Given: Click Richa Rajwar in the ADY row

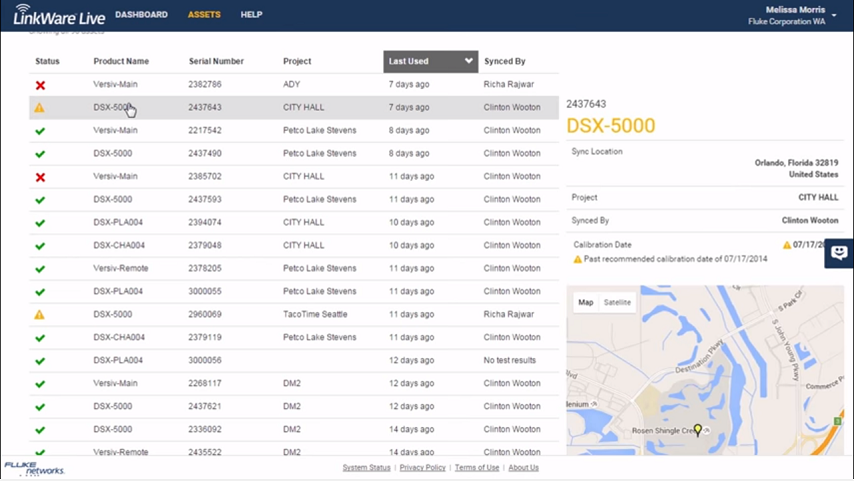Looking at the screenshot, I should [509, 84].
